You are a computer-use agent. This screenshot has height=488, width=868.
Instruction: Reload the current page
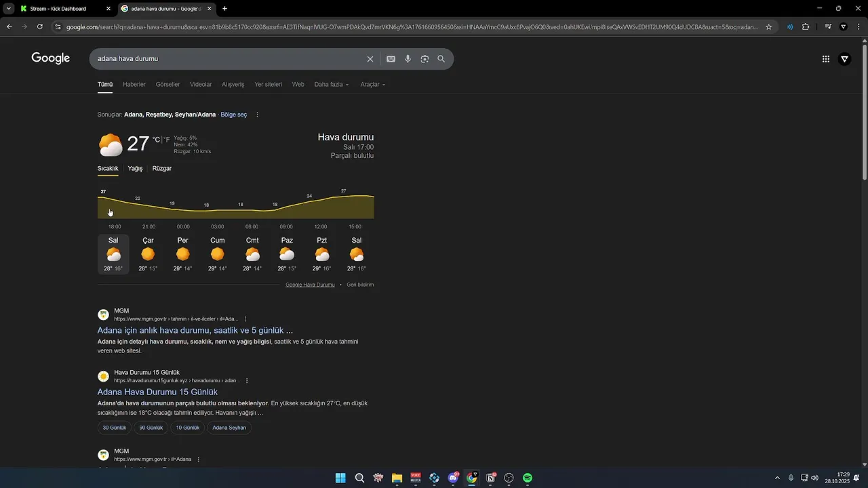point(40,27)
